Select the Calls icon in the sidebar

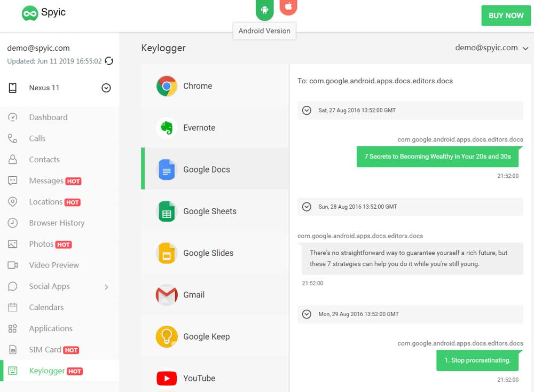click(x=12, y=138)
